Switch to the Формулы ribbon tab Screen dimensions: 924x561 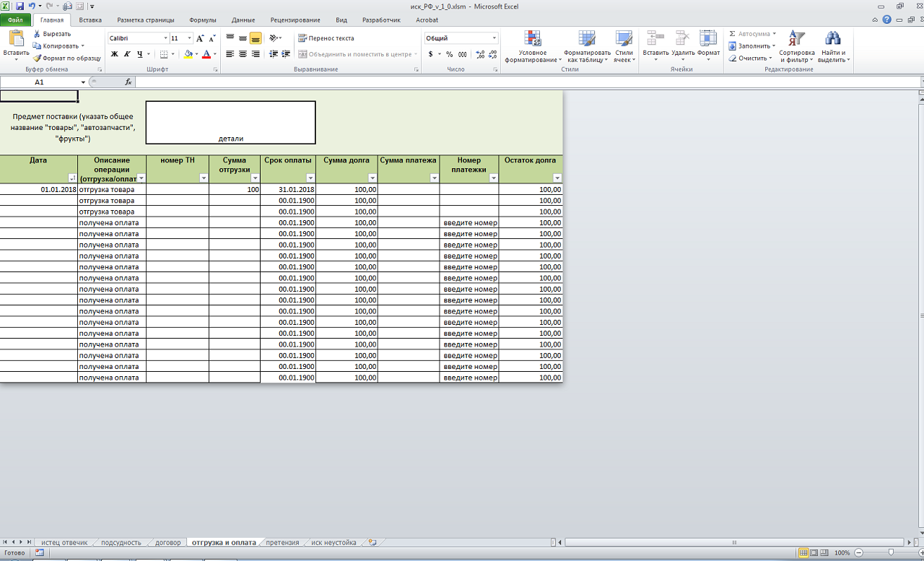coord(202,20)
